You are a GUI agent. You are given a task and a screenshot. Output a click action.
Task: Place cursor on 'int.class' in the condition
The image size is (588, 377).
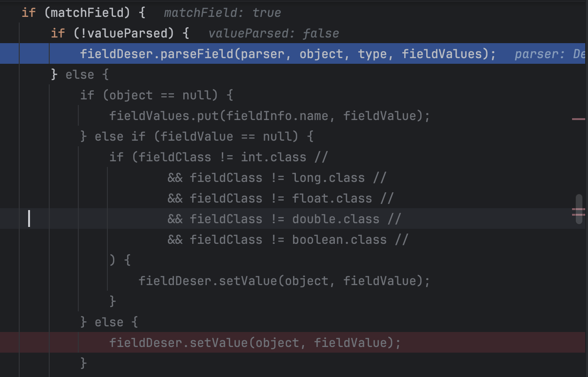pos(273,157)
